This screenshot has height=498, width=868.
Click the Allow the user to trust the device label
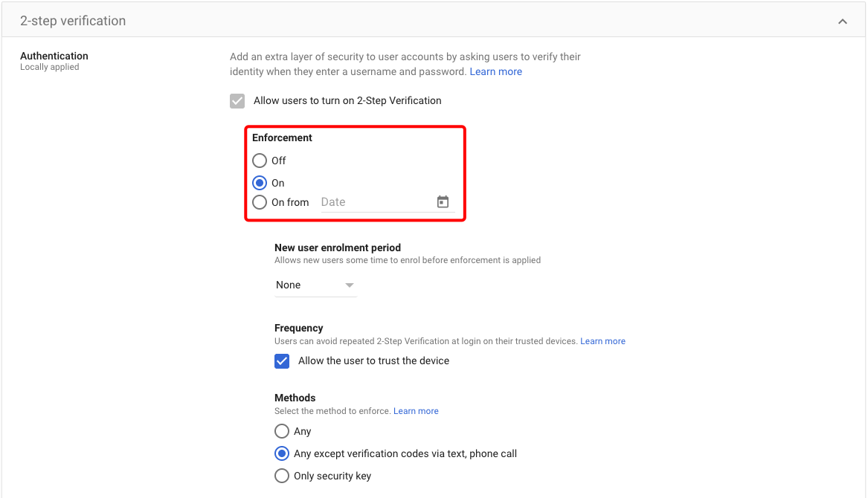point(373,361)
